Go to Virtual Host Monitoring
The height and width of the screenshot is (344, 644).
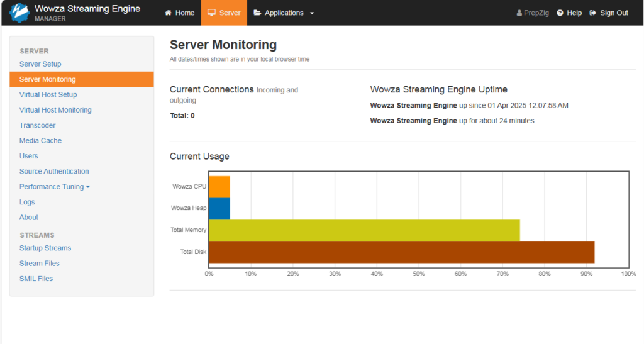[55, 110]
